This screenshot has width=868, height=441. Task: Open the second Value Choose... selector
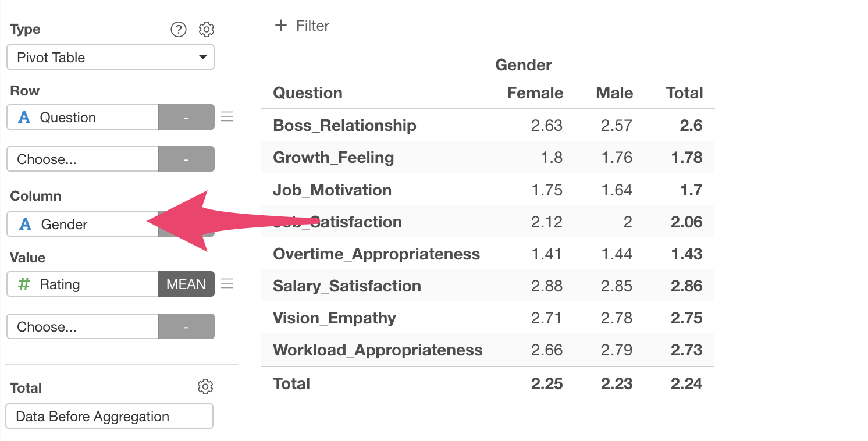(x=83, y=327)
